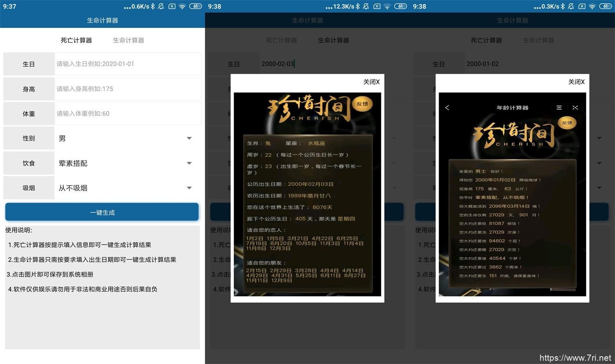Viewport: 615px width, 364px height.
Task: Tap 您大约还要吃 81087 顿饭 line
Action: 489,223
